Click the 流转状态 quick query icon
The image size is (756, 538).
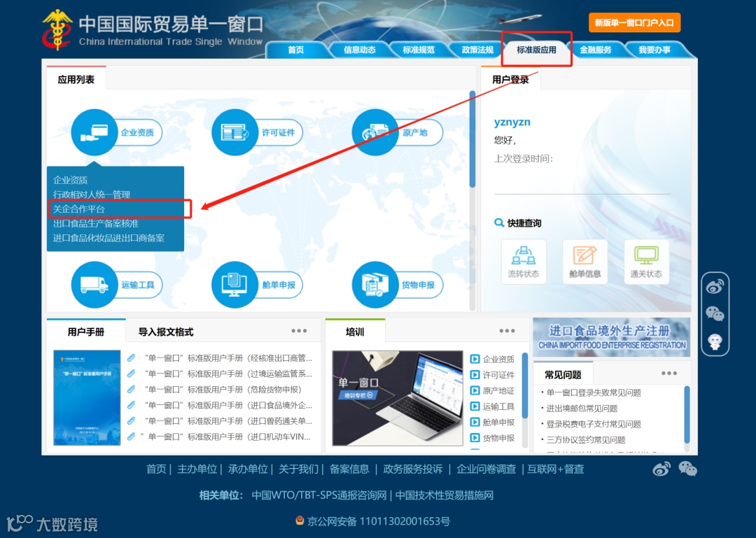524,262
